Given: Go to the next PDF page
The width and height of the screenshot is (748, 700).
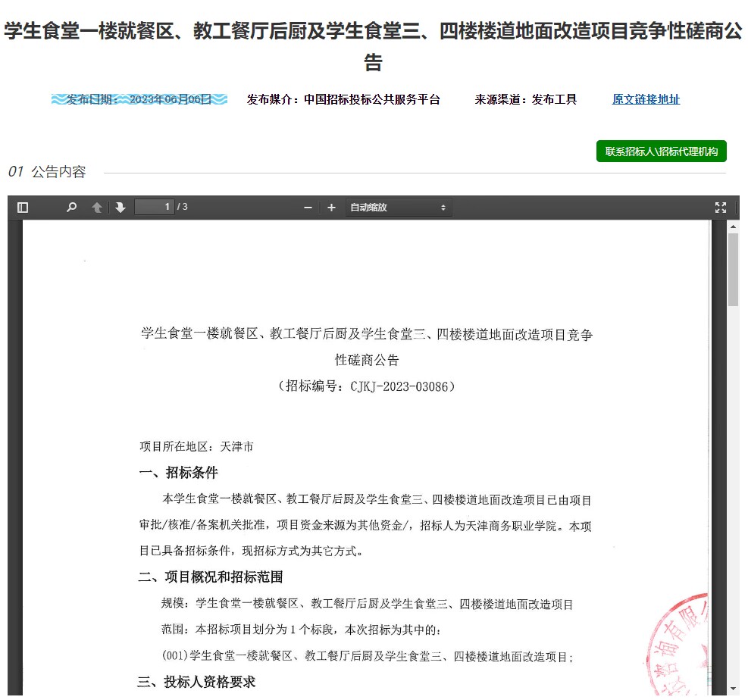Looking at the screenshot, I should [x=120, y=208].
